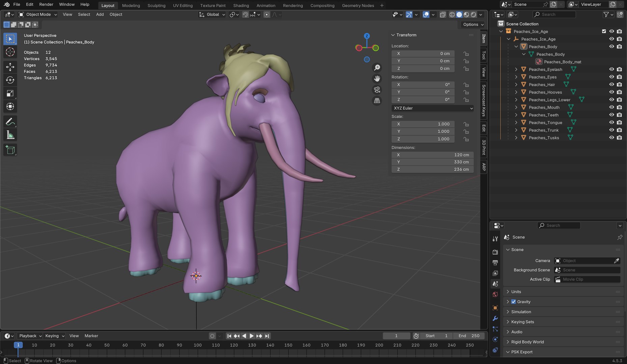Click the pan view hand icon
This screenshot has width=627, height=364.
(x=377, y=79)
